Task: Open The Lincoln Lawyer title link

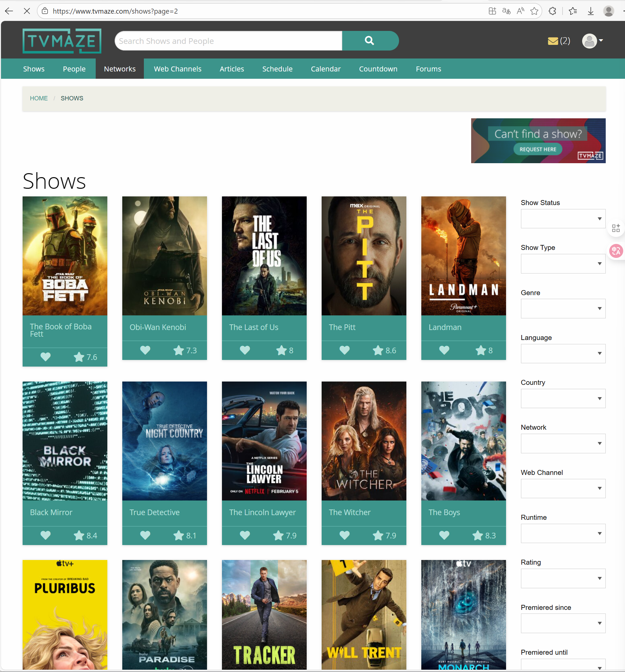Action: click(x=262, y=512)
